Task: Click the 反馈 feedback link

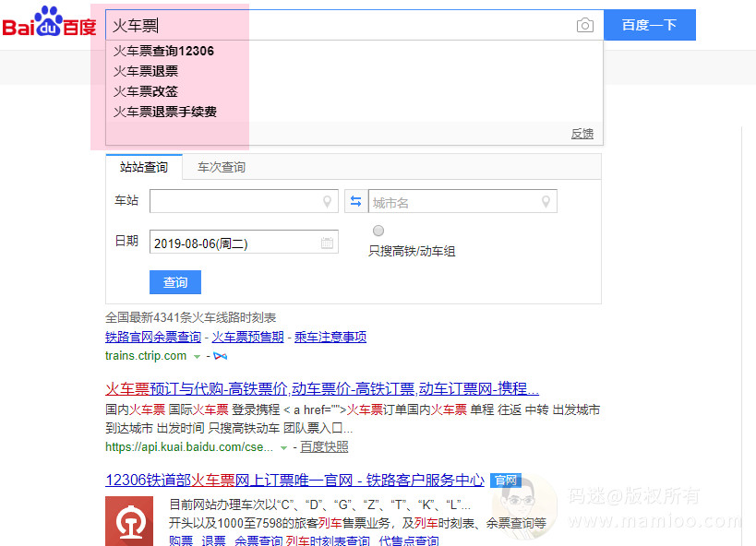Action: click(582, 134)
